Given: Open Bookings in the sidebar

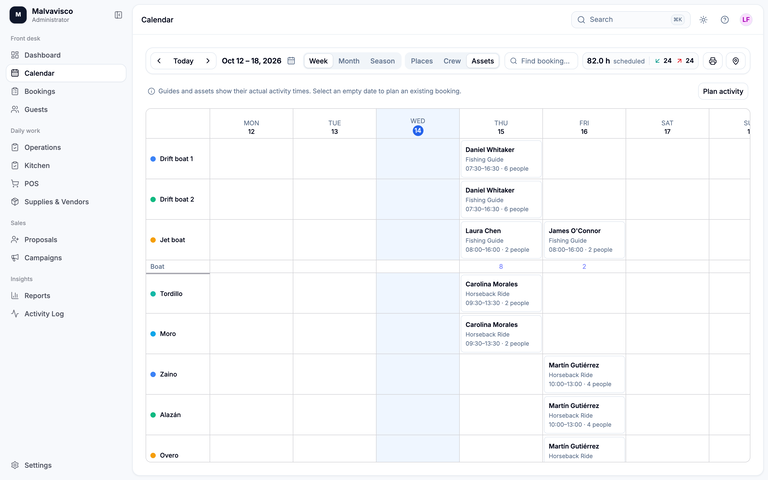Looking at the screenshot, I should click(66, 91).
